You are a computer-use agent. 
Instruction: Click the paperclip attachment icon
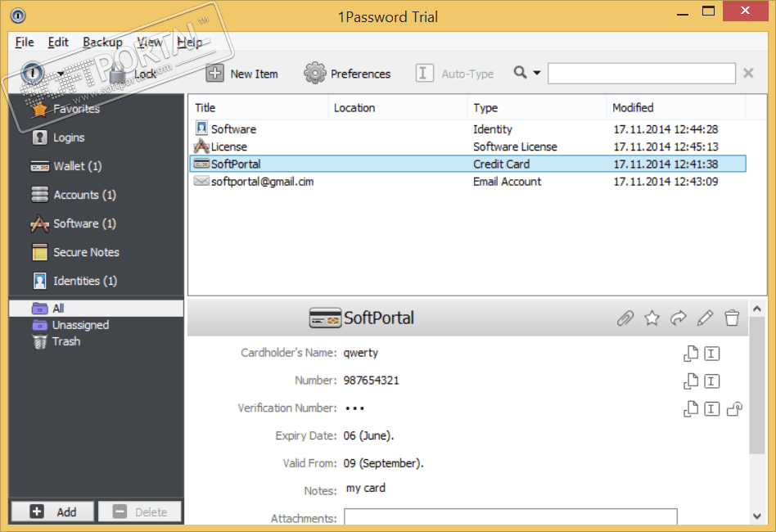[625, 318]
